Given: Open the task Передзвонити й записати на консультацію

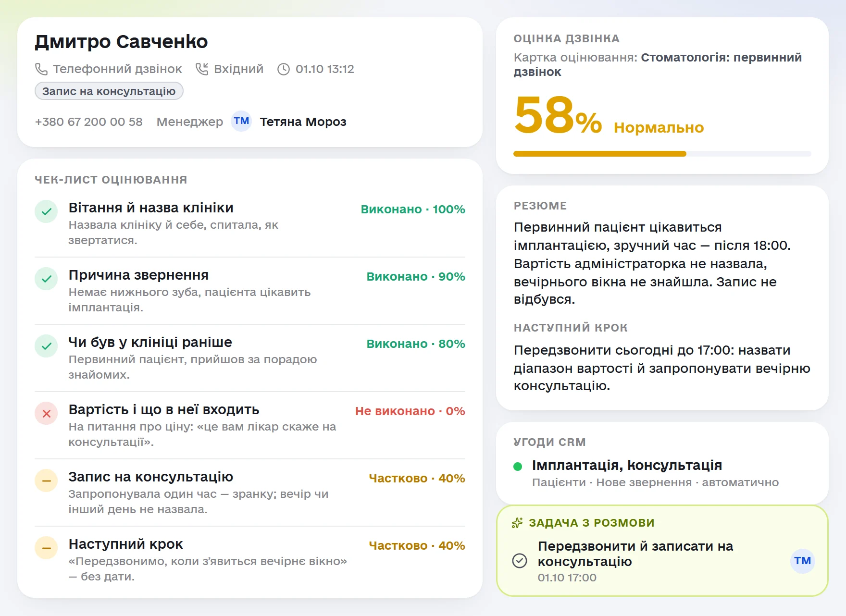Looking at the screenshot, I should coord(635,554).
